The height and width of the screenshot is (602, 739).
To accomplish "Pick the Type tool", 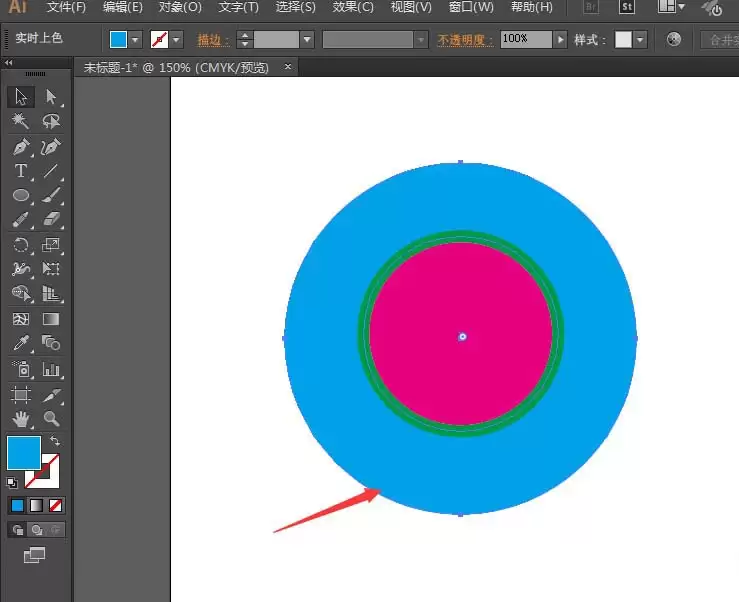I will [x=21, y=171].
